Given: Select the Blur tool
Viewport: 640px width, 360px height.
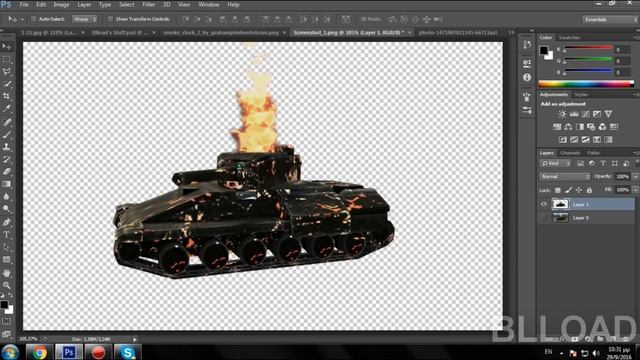Looking at the screenshot, I should (x=7, y=196).
